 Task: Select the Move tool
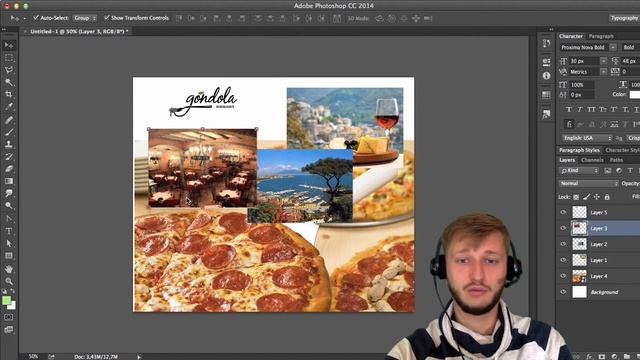point(9,45)
